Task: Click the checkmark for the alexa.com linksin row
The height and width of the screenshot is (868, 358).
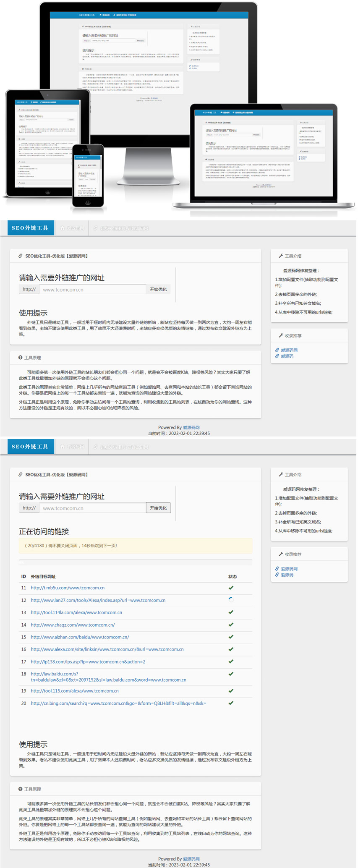Action: (x=231, y=649)
